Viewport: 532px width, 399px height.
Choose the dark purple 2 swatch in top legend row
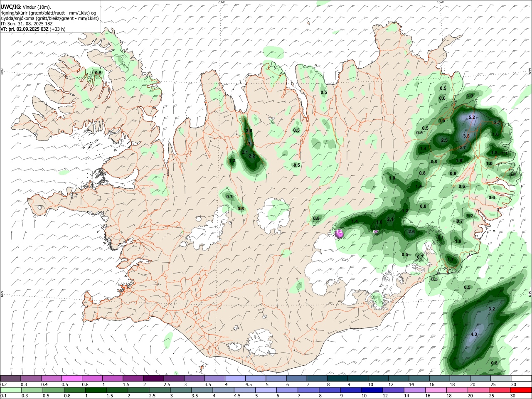pyautogui.click(x=153, y=379)
